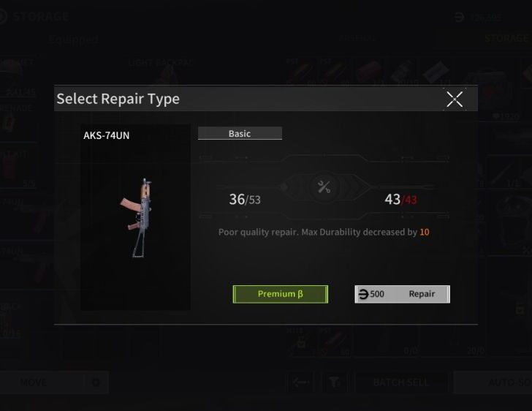
Task: Select the AKS-74UN weapon image
Action: coord(139,217)
